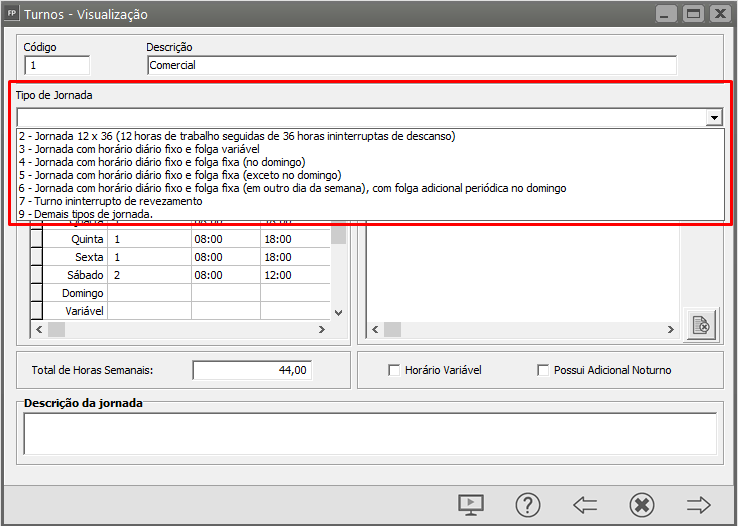Click the Descrição field containing Comercial
The height and width of the screenshot is (526, 738).
411,65
